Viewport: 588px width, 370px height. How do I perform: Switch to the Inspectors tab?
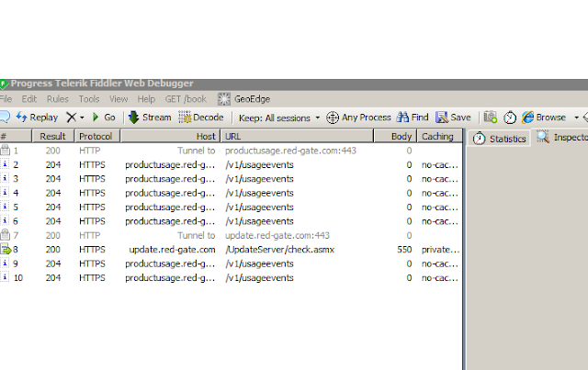560,137
